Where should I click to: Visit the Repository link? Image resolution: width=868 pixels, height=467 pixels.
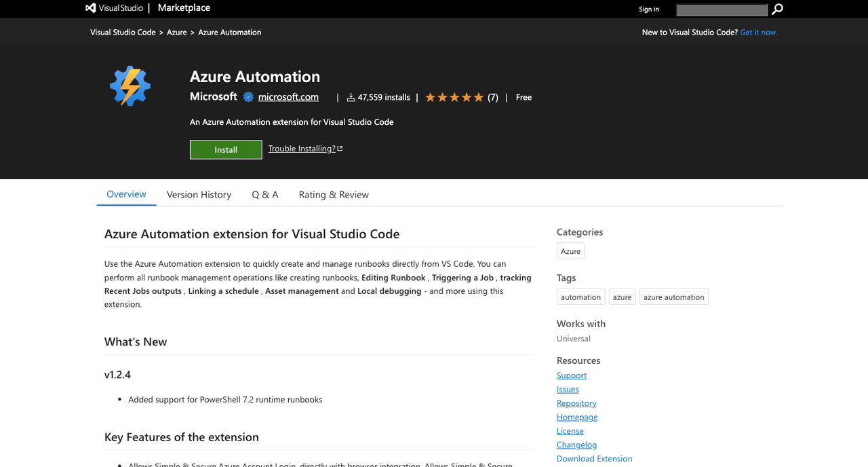tap(576, 403)
